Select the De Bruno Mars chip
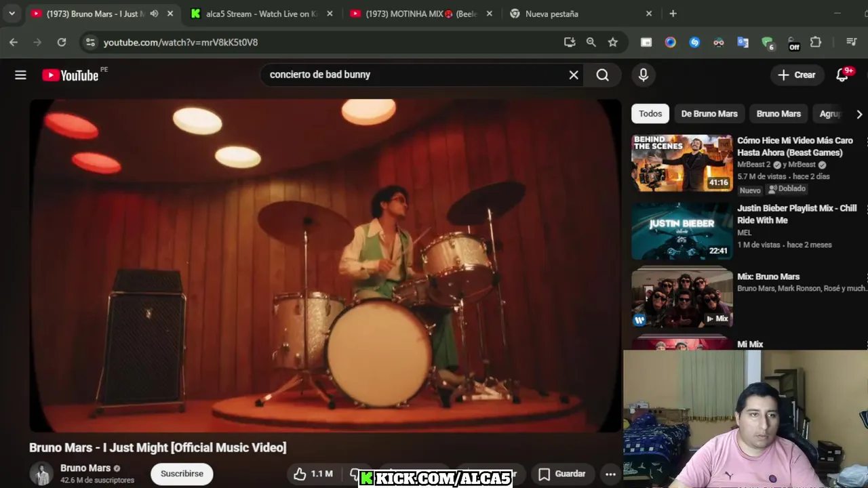 (709, 114)
